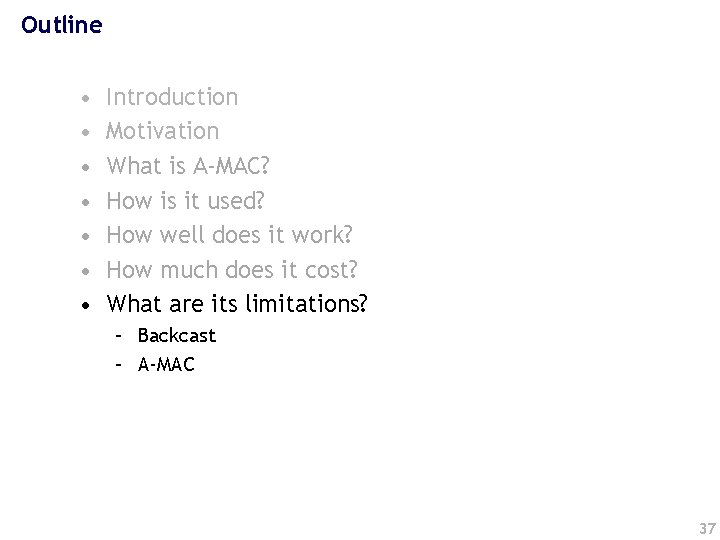Screen dimensions: 720x540
Task: Select the Motivation outline item
Action: pos(162,131)
